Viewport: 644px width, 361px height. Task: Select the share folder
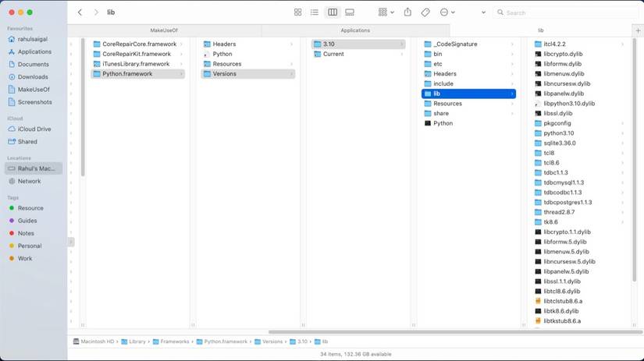click(468, 113)
